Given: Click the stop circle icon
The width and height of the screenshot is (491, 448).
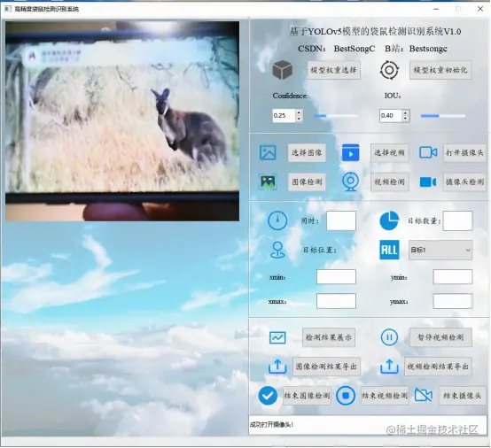Looking at the screenshot, I should click(x=346, y=396).
